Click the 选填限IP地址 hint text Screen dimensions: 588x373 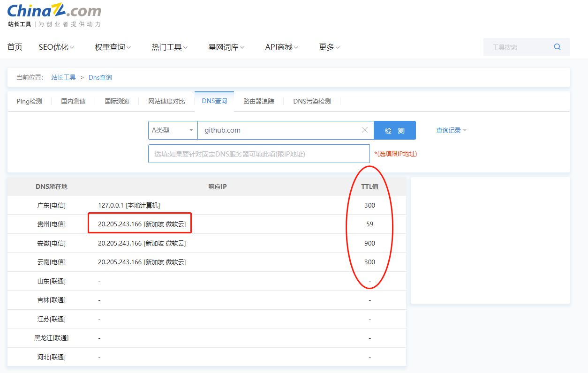[396, 154]
